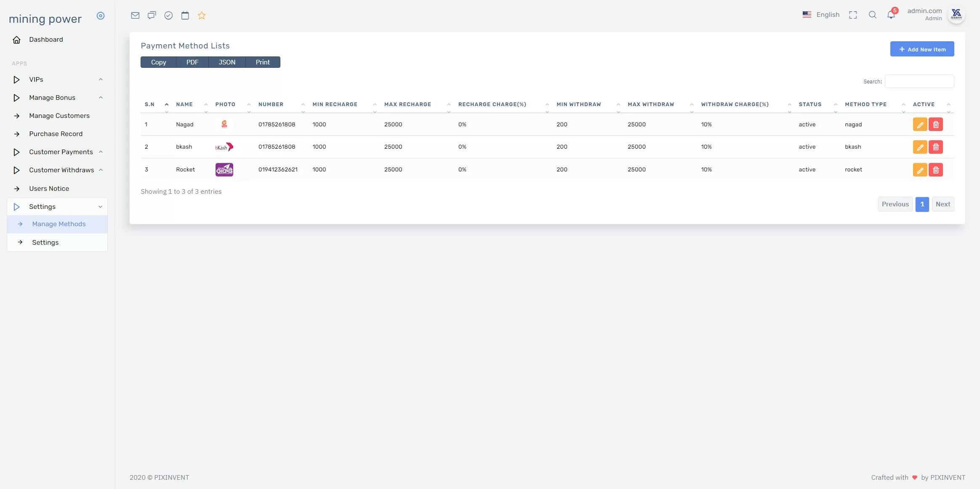Viewport: 980px width, 489px height.
Task: Click the todo checkmark circle icon
Action: pos(168,16)
